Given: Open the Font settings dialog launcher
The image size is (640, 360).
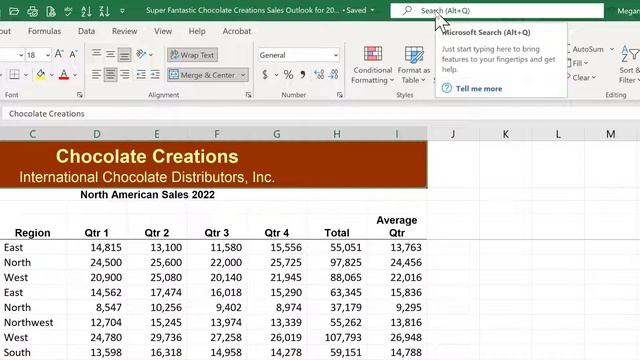Looking at the screenshot, I should [80, 95].
